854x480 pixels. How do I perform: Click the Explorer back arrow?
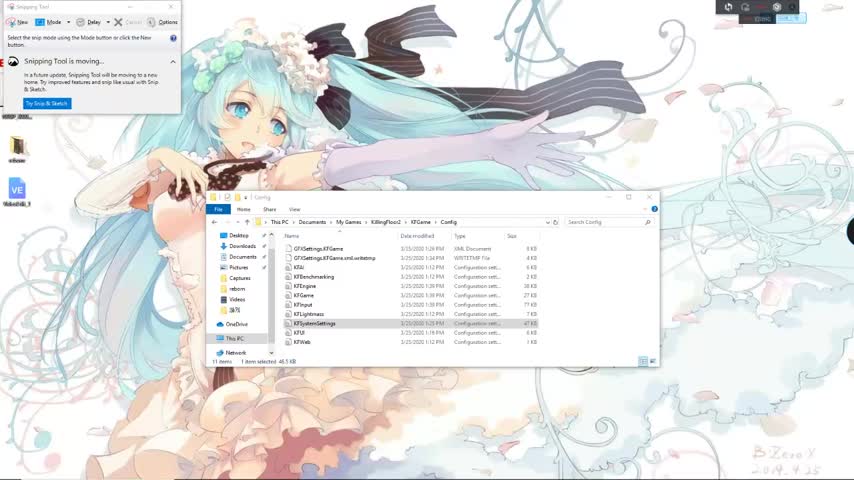pyautogui.click(x=215, y=222)
